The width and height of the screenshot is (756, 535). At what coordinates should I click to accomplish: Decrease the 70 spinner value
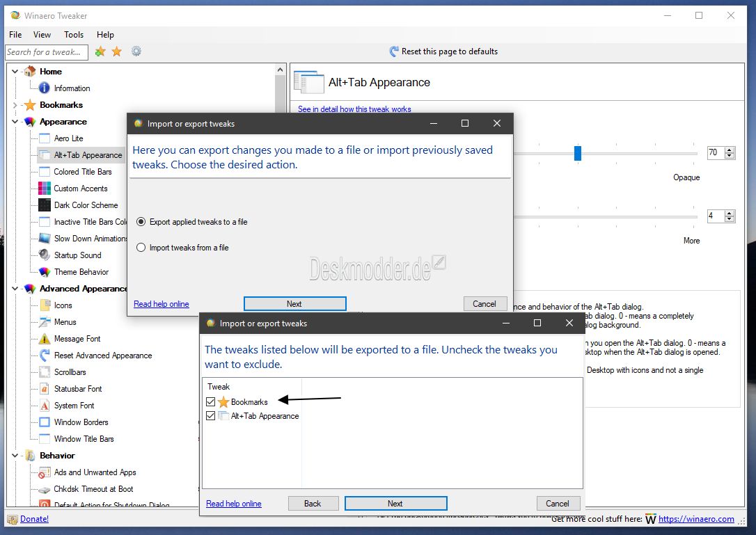tap(730, 156)
